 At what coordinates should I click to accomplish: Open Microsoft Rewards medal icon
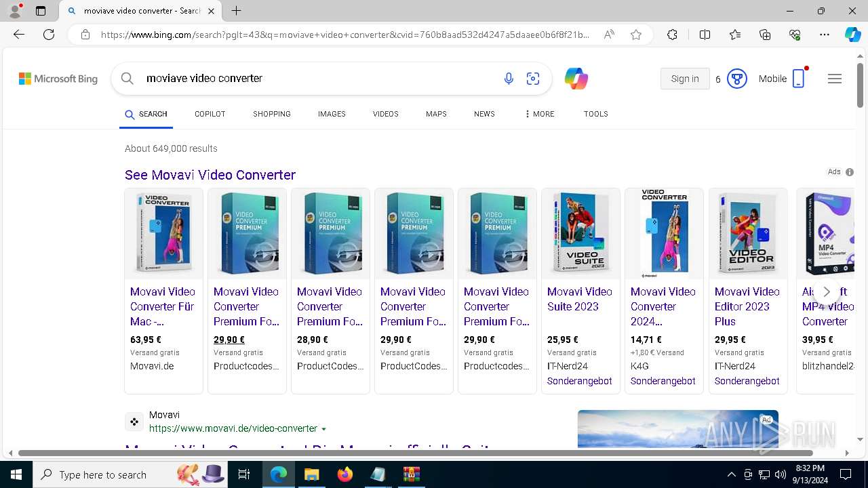737,79
